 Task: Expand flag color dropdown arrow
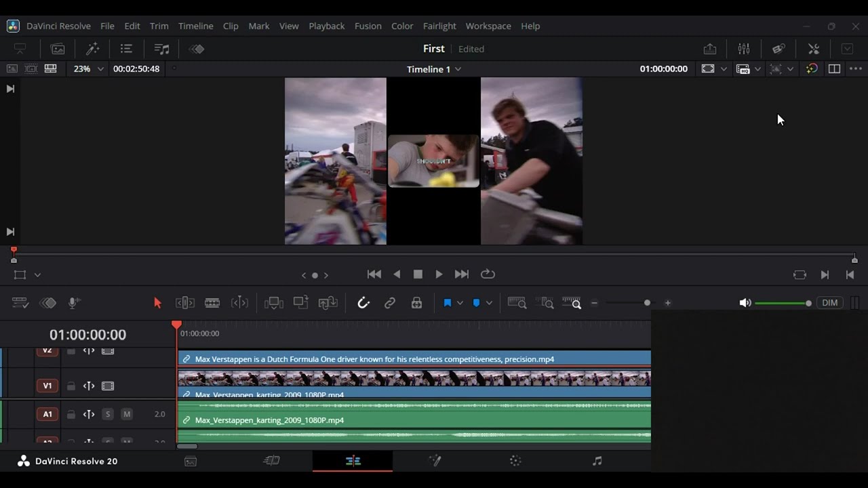coord(460,303)
